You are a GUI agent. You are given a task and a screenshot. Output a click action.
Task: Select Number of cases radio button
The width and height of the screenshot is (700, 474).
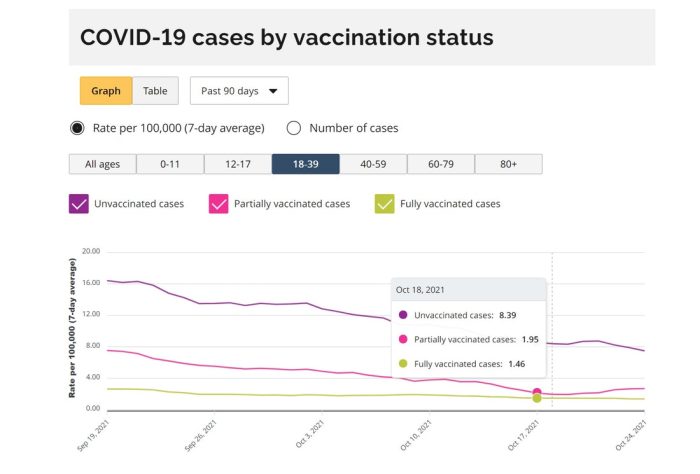point(294,128)
